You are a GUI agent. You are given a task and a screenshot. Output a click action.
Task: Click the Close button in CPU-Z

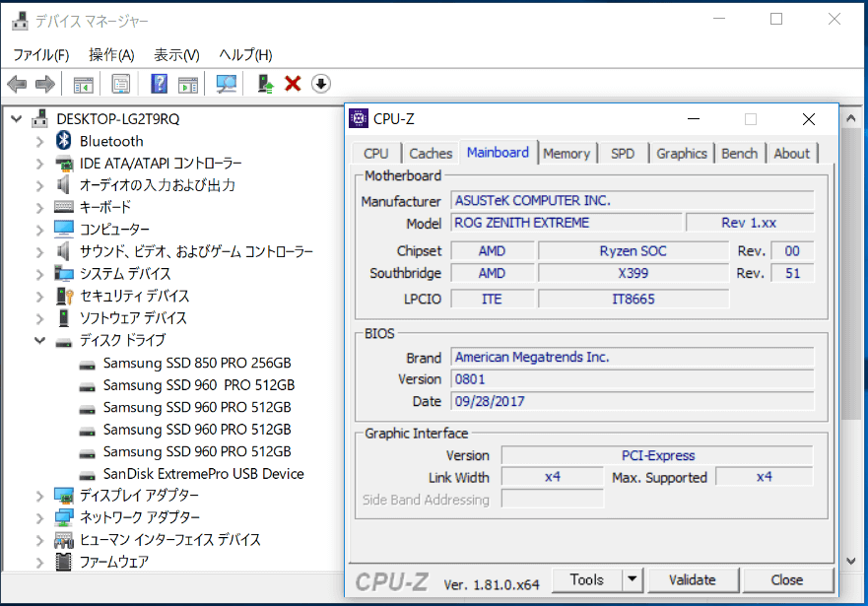[x=787, y=580]
